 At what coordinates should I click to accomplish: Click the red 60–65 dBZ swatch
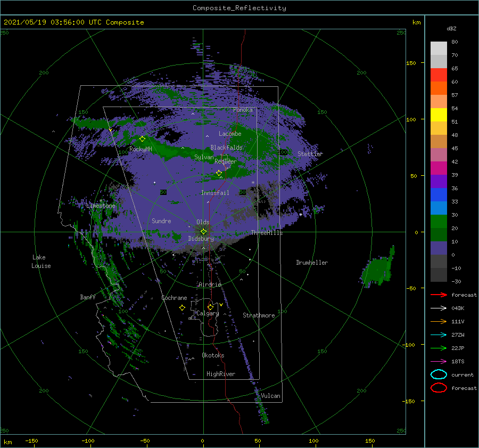click(x=439, y=75)
